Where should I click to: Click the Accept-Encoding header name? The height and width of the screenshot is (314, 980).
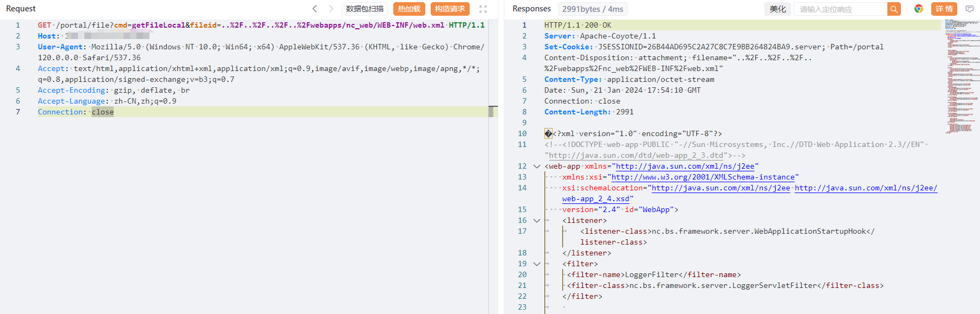click(x=72, y=90)
